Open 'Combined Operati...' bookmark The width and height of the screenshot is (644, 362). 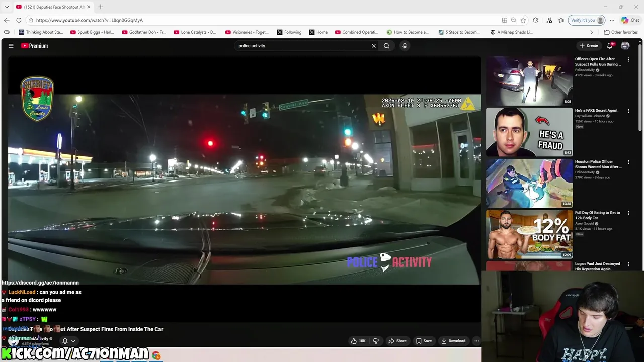pos(357,32)
